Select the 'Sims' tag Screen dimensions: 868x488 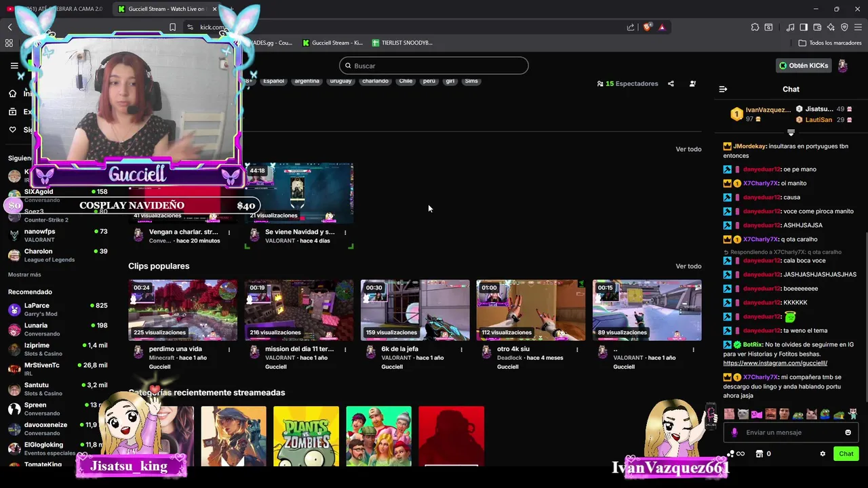coord(471,81)
